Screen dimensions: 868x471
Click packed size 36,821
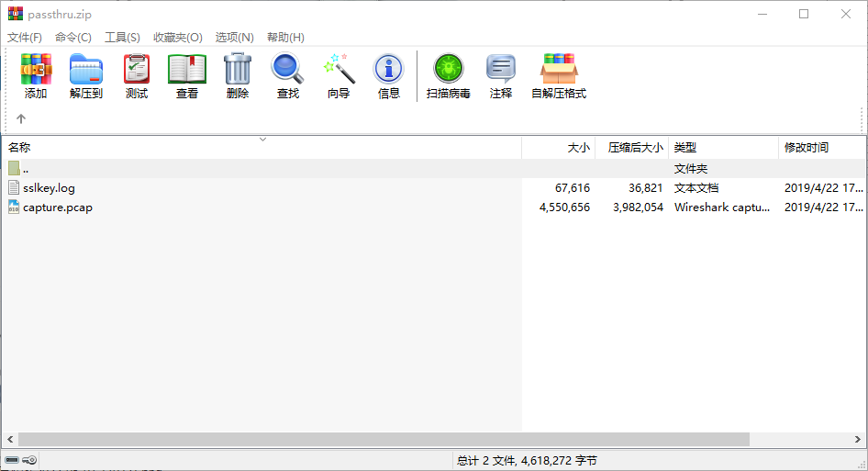pos(645,188)
